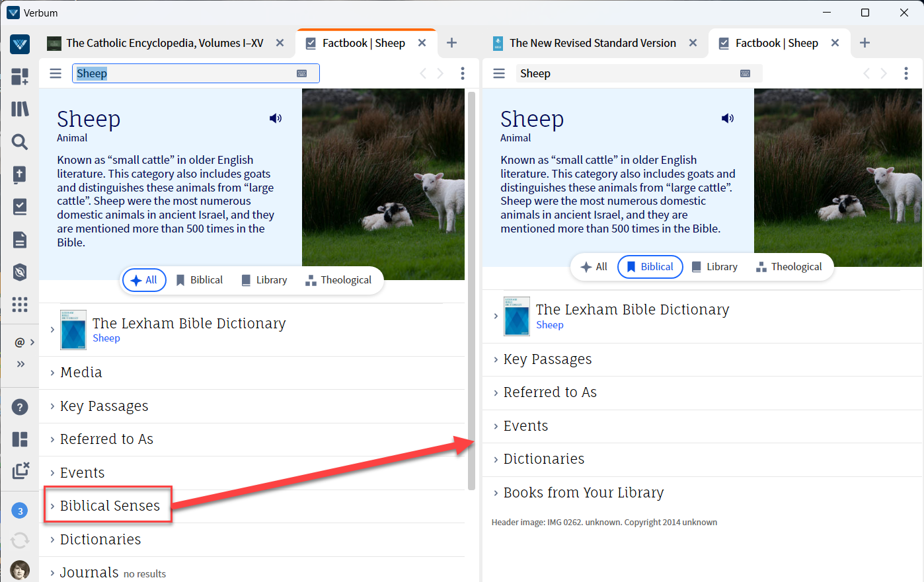
Task: Add new tab in left pane
Action: tap(451, 43)
